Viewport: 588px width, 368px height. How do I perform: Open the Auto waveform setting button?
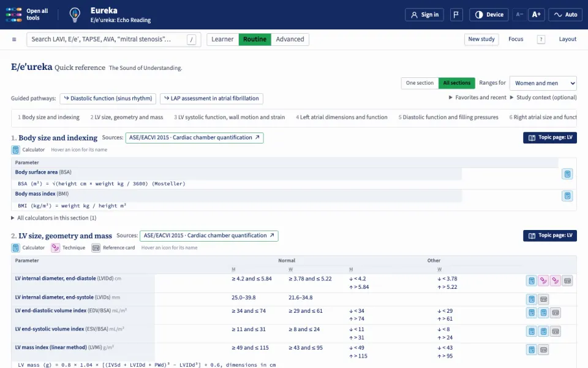coord(565,15)
